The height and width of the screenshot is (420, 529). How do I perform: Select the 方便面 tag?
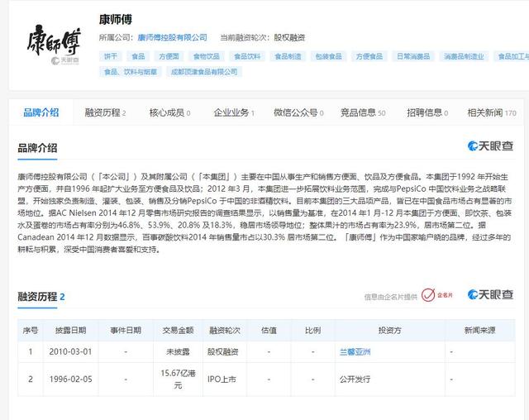169,56
